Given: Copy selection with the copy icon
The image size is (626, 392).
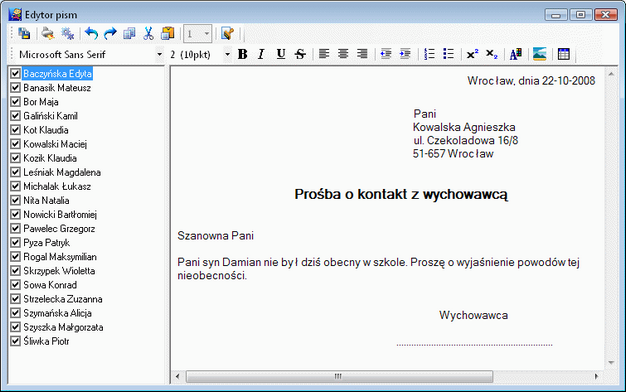Looking at the screenshot, I should [x=129, y=34].
